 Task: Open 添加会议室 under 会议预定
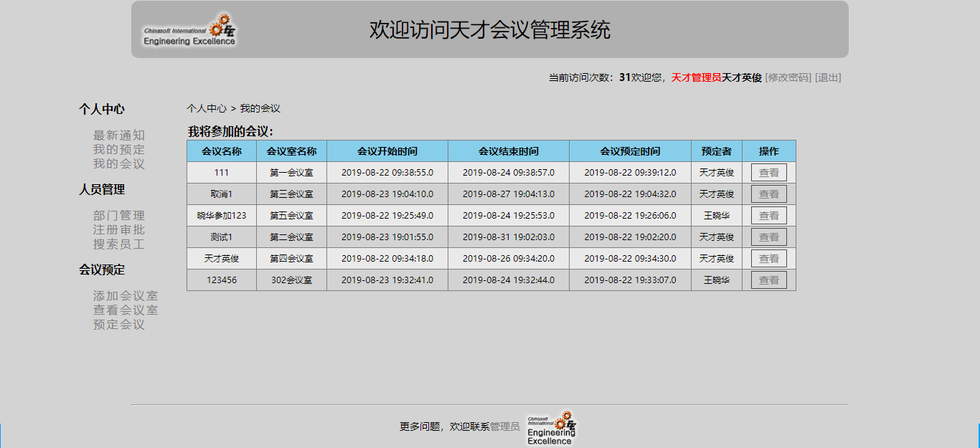[124, 295]
